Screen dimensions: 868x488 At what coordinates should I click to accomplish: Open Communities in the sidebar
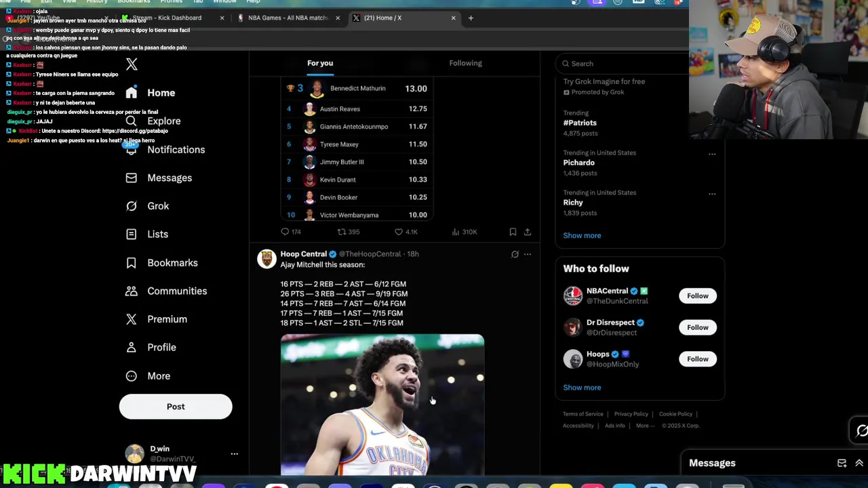pos(167,291)
